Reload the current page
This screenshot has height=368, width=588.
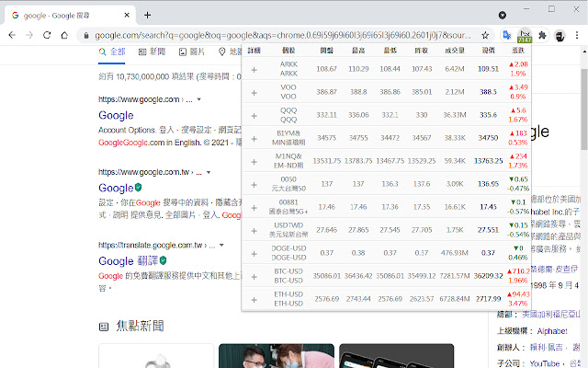tap(47, 35)
